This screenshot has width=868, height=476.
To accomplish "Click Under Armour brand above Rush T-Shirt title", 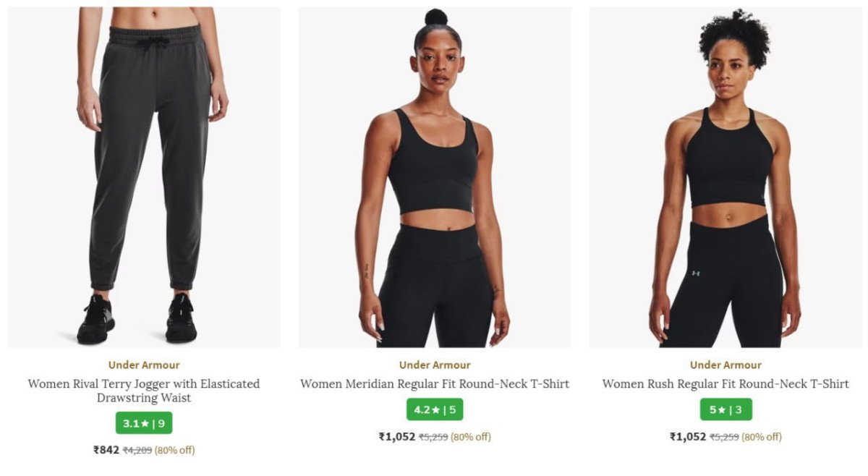I will (x=726, y=365).
